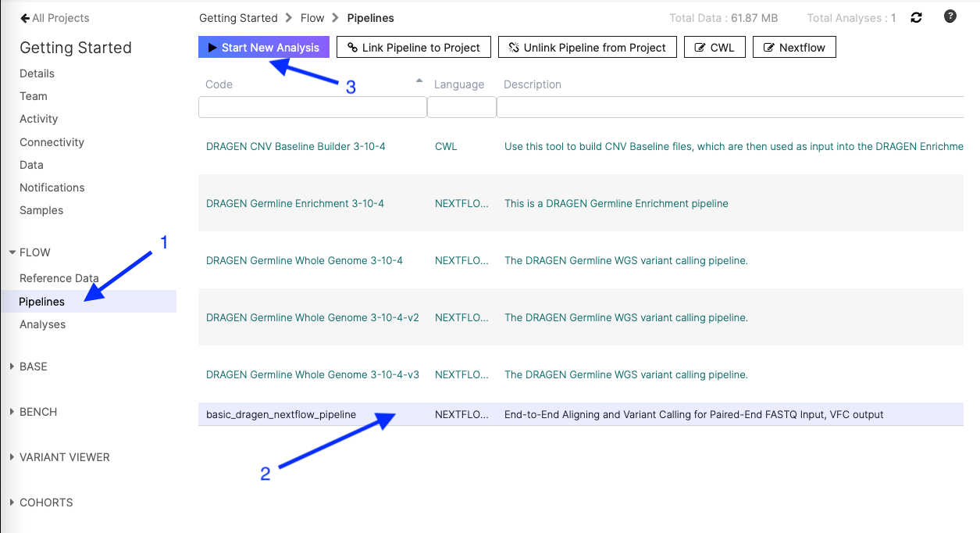The image size is (980, 533).
Task: Click Getting Started breadcrumb
Action: (238, 18)
